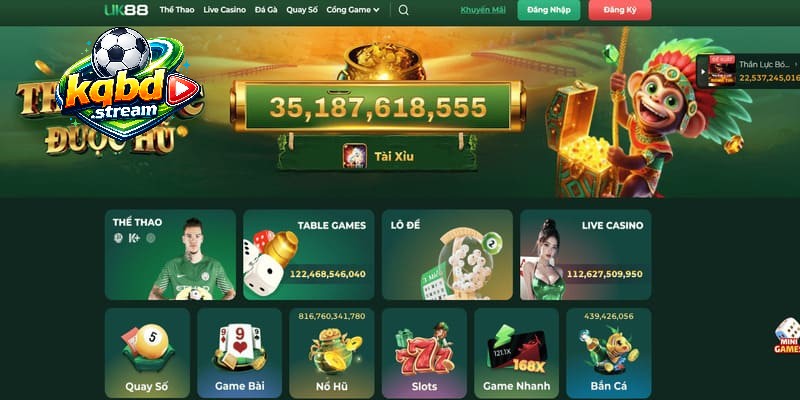Open the Table Games category card

click(x=309, y=255)
